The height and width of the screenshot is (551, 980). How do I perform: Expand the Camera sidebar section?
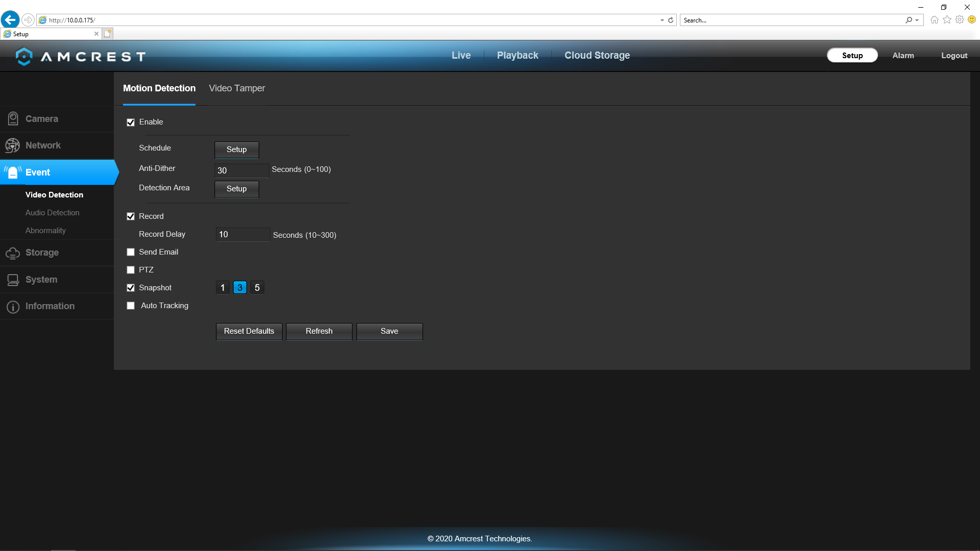tap(57, 119)
